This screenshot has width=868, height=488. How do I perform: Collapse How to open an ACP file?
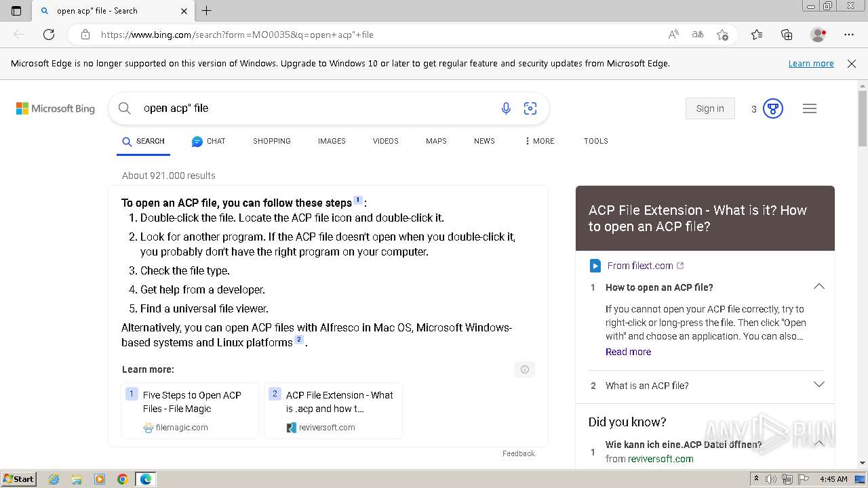point(818,287)
